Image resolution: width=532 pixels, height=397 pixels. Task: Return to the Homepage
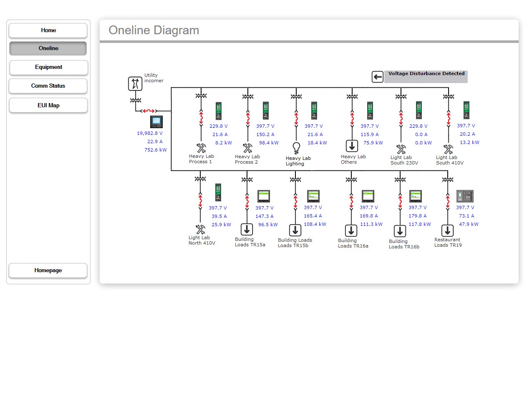(48, 271)
